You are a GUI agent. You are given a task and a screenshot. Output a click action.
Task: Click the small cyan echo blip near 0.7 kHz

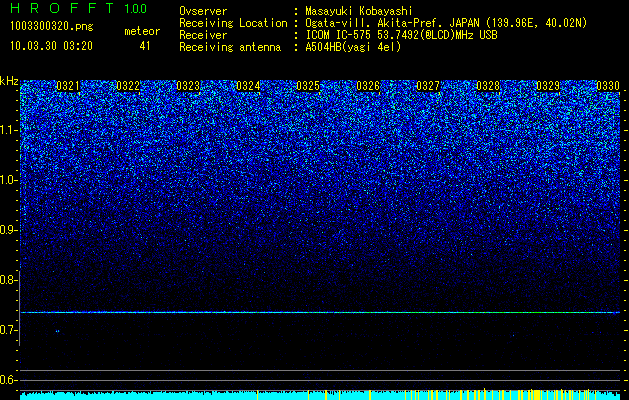click(57, 331)
